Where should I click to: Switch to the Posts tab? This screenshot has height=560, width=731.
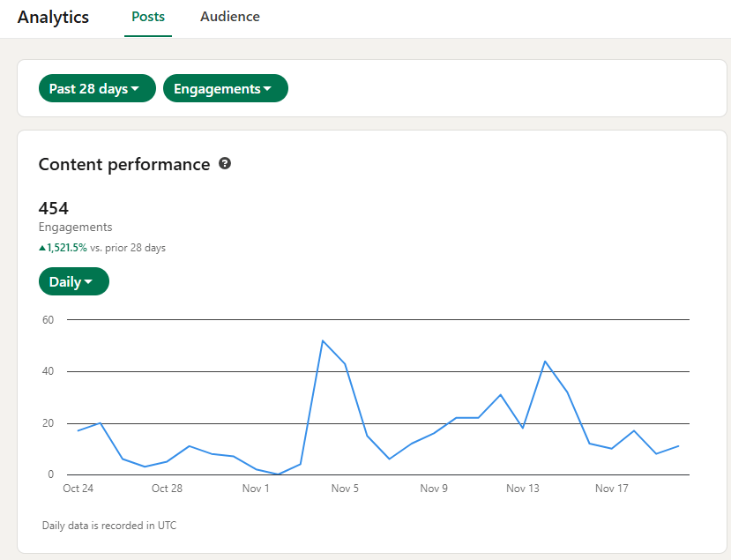(148, 17)
